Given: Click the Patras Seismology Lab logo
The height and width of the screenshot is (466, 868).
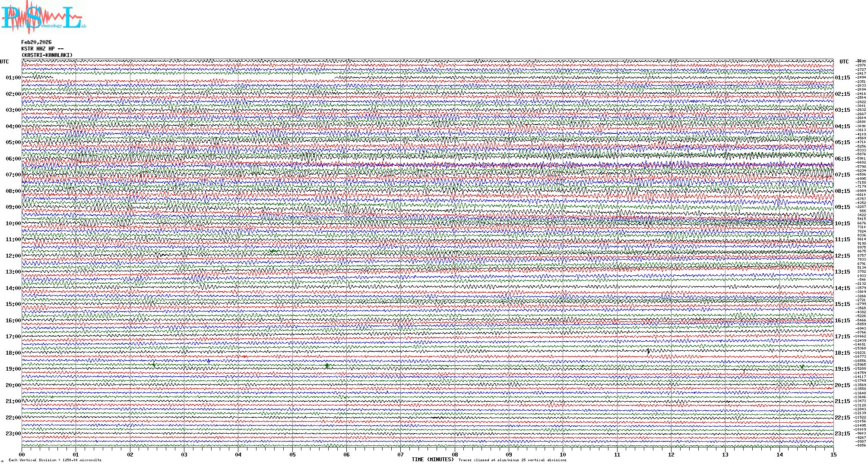Looking at the screenshot, I should [43, 17].
